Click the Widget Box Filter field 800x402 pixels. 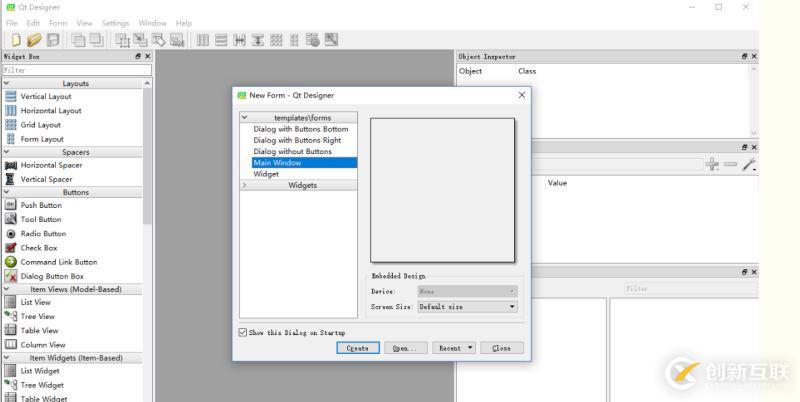77,70
